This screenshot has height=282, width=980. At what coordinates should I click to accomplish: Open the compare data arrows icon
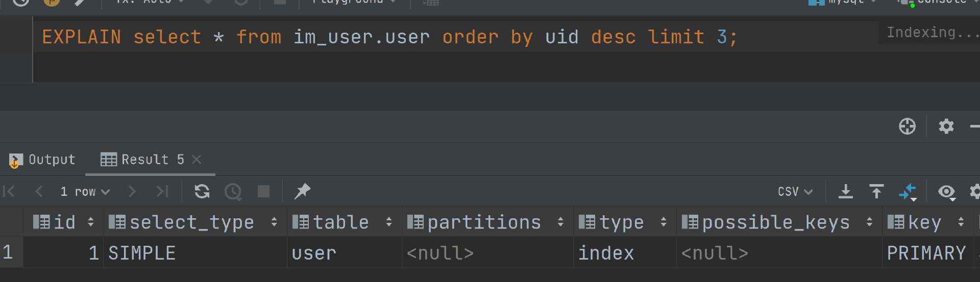click(908, 192)
